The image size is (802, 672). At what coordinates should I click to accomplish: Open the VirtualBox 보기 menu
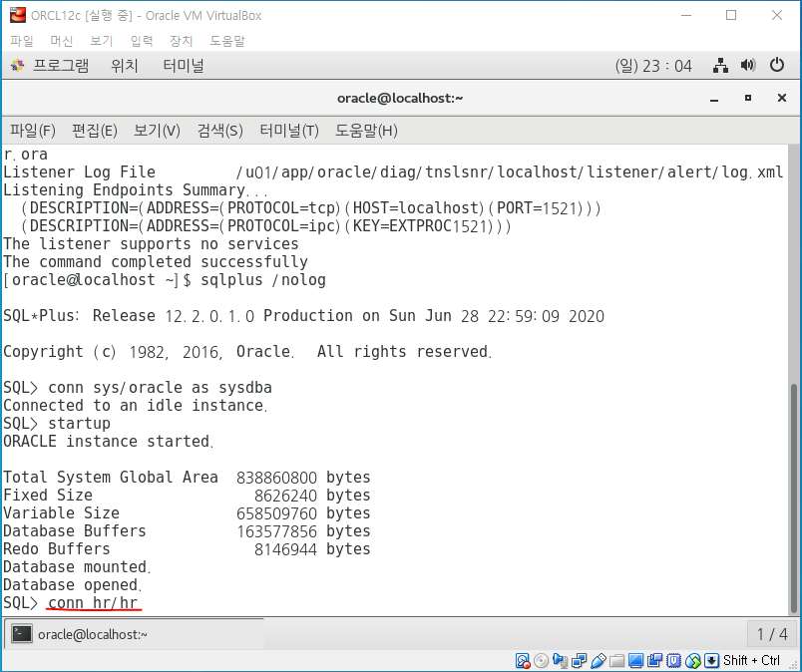pyautogui.click(x=102, y=41)
